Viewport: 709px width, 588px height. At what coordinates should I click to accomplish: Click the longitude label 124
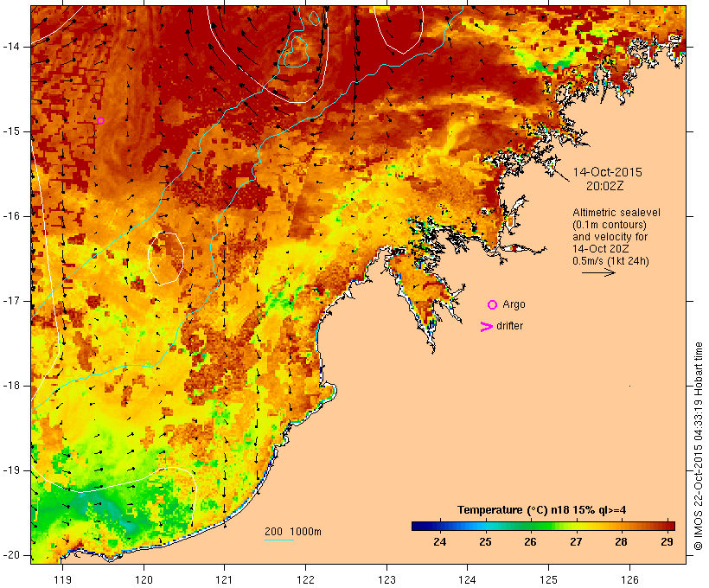click(467, 579)
